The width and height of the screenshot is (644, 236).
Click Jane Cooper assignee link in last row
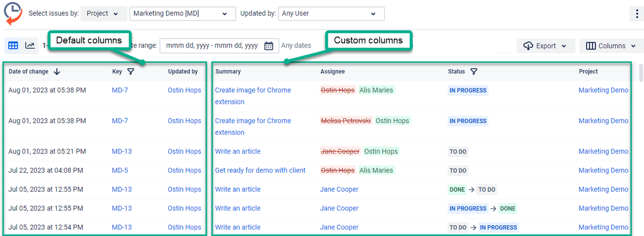[x=339, y=227]
